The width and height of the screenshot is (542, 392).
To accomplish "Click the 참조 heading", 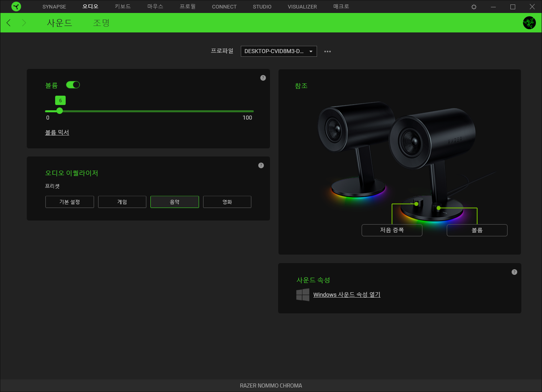I will tap(301, 86).
